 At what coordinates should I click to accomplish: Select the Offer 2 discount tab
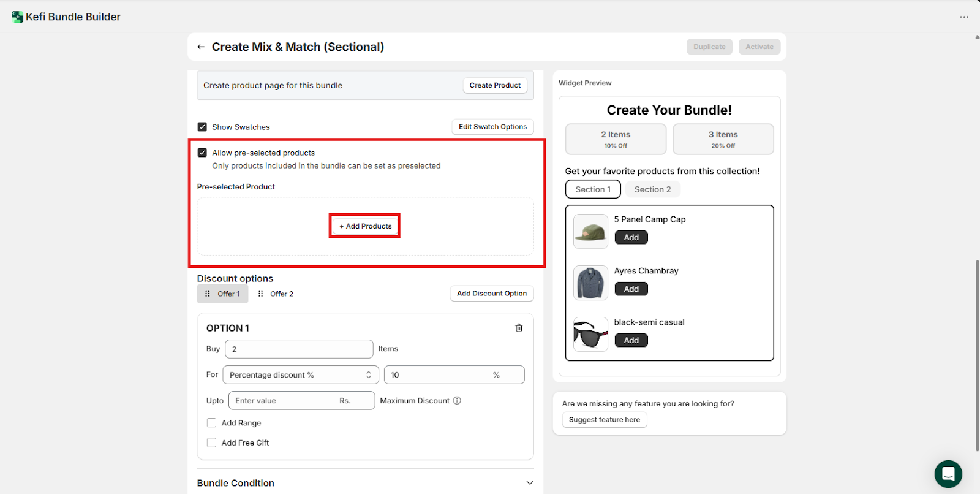[281, 294]
